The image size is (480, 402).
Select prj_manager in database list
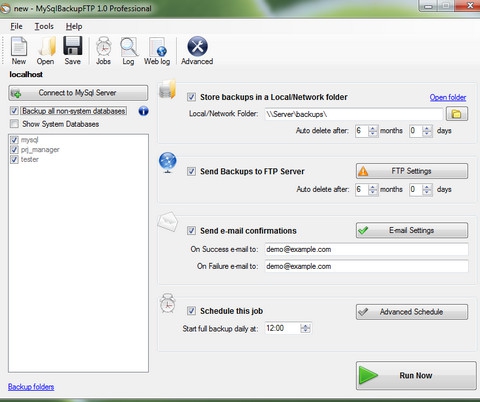(x=40, y=150)
